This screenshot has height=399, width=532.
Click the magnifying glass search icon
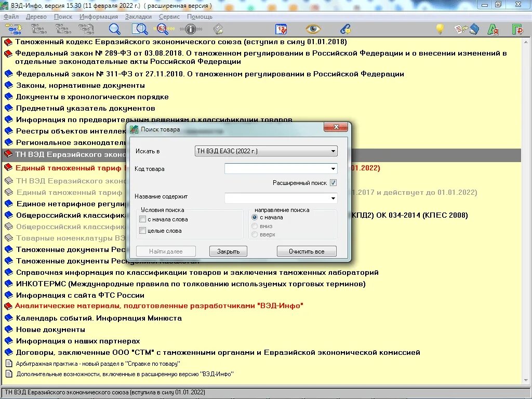[115, 29]
